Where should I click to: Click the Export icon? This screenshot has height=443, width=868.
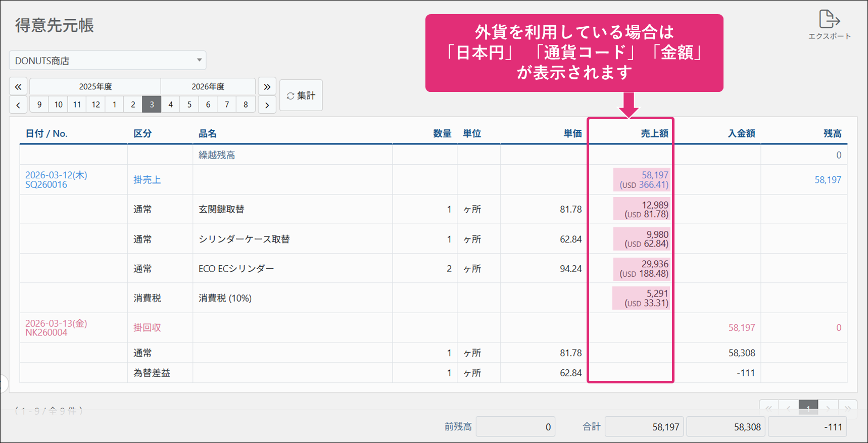[x=829, y=20]
